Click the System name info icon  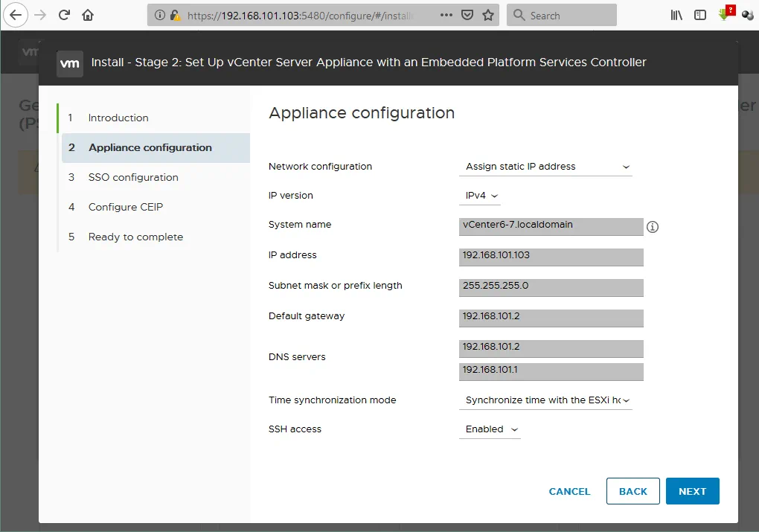pyautogui.click(x=653, y=227)
